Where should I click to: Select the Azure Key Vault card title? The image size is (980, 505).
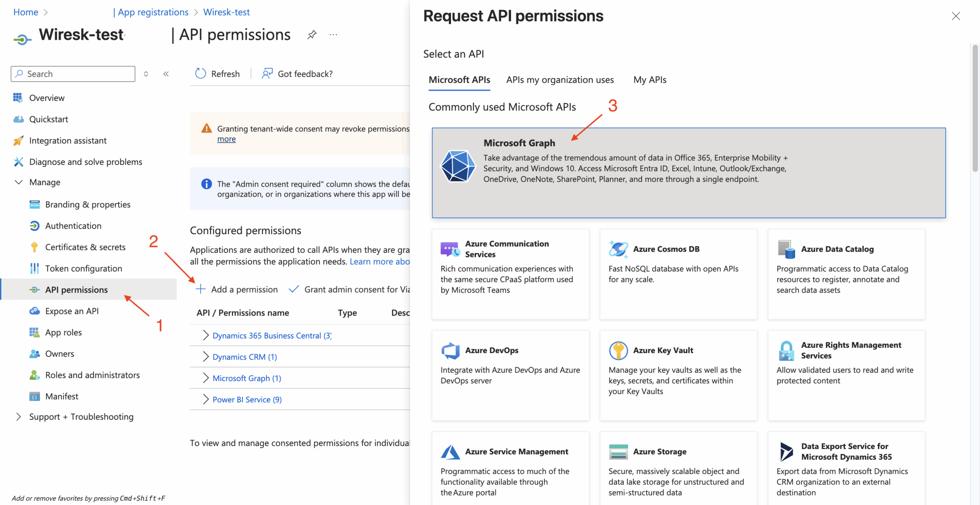[x=663, y=350]
